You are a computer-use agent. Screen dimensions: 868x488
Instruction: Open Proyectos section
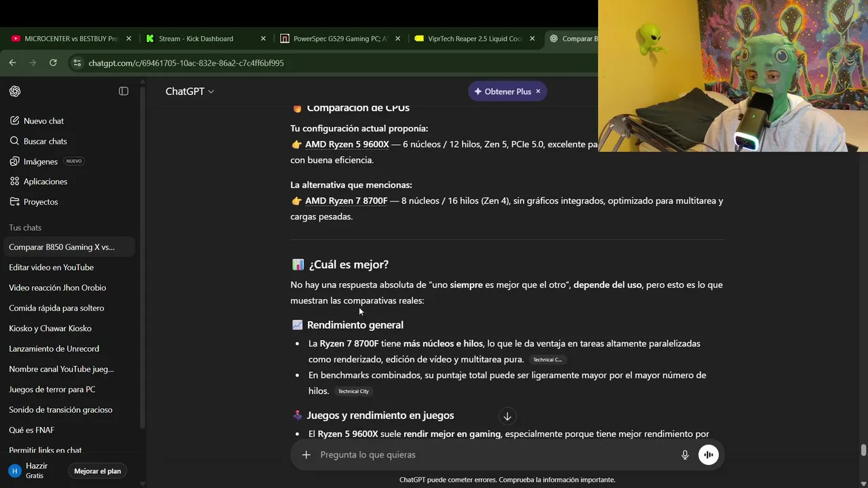(41, 202)
